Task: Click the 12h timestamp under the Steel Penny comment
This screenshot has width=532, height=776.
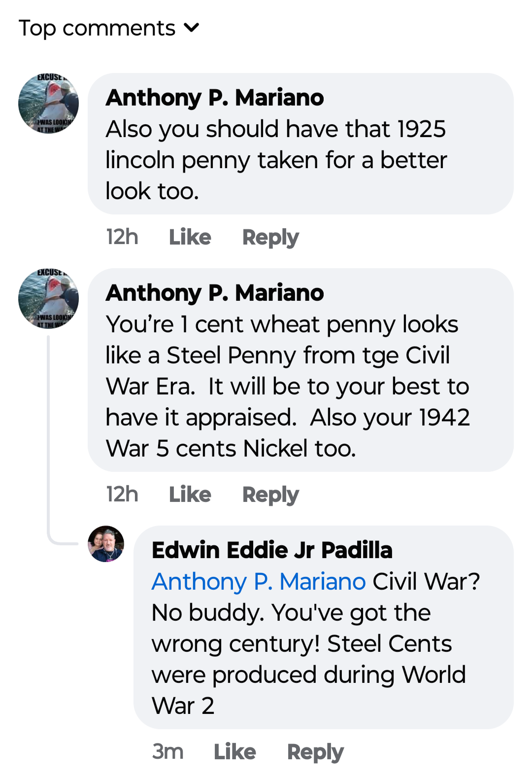Action: tap(122, 494)
